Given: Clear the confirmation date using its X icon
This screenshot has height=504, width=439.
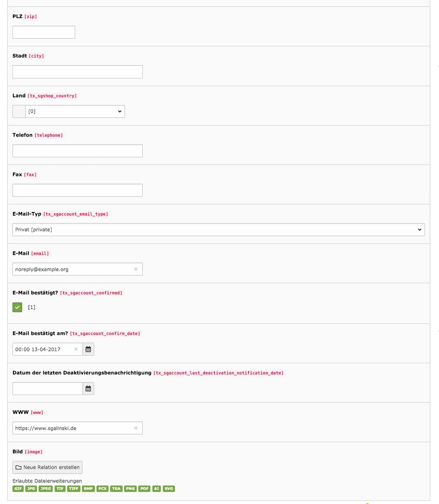Looking at the screenshot, I should tap(76, 349).
